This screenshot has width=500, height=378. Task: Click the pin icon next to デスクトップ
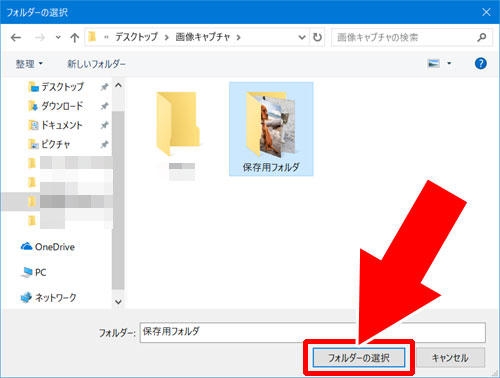click(x=104, y=87)
